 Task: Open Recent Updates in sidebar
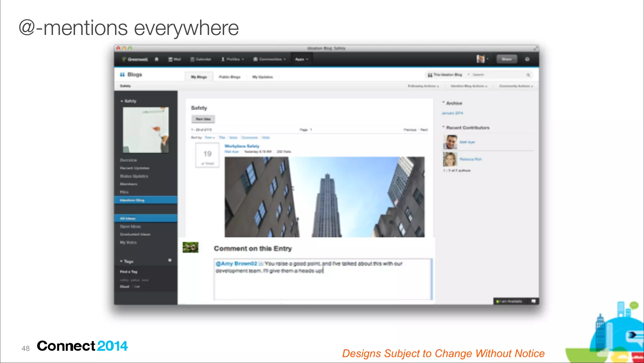[x=135, y=168]
